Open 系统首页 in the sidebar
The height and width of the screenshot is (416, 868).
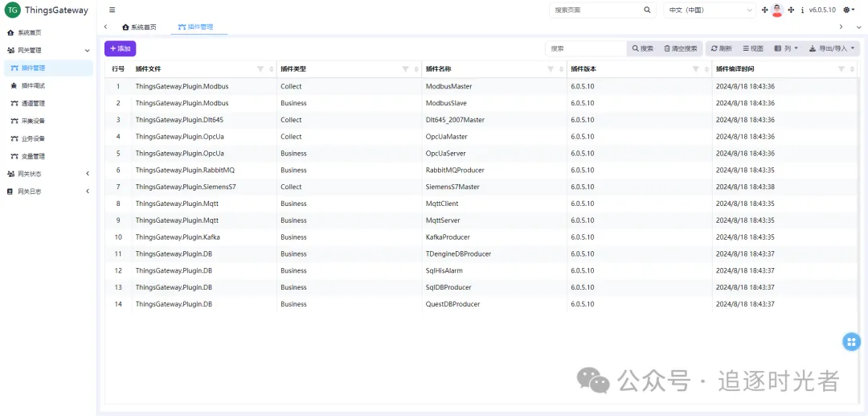[47, 33]
